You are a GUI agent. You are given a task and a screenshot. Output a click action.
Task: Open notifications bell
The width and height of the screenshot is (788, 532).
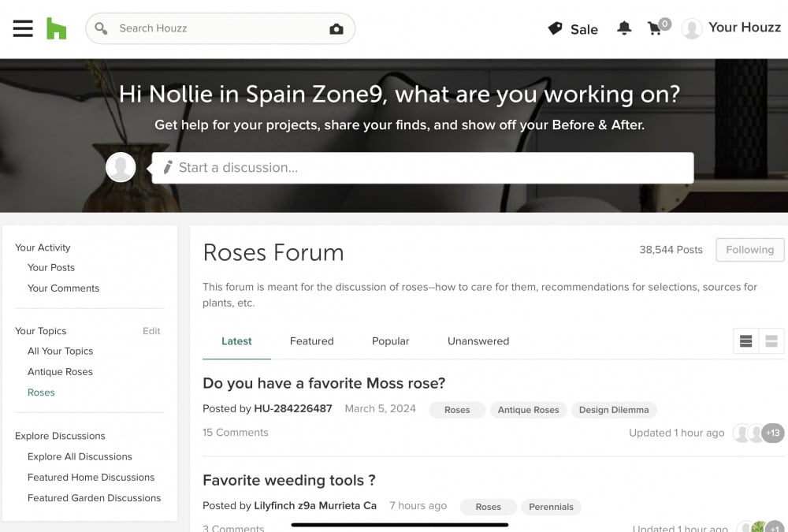point(623,28)
